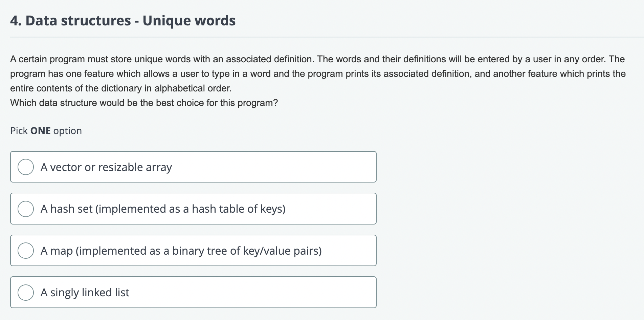Click the word 'ONE' in bold
The width and height of the screenshot is (644, 320).
(x=40, y=131)
